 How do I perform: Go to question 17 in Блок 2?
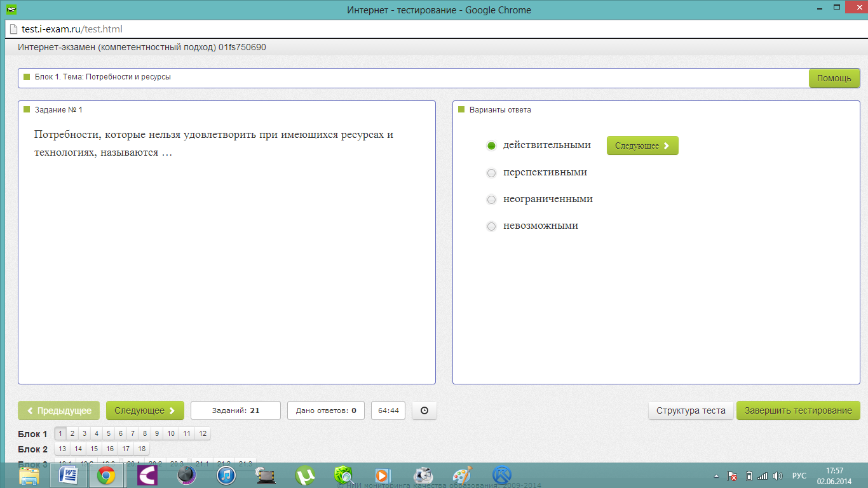point(126,449)
